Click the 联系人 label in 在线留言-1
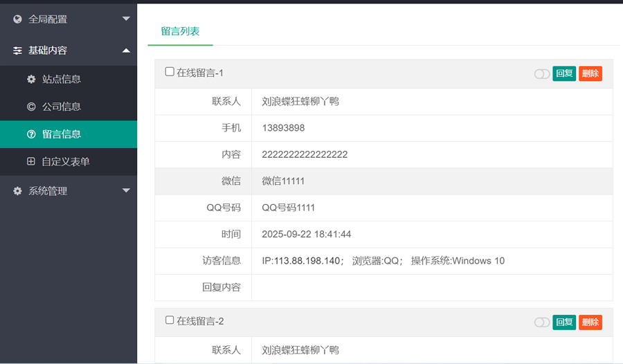Viewport: 623px width, 364px height. tap(226, 101)
